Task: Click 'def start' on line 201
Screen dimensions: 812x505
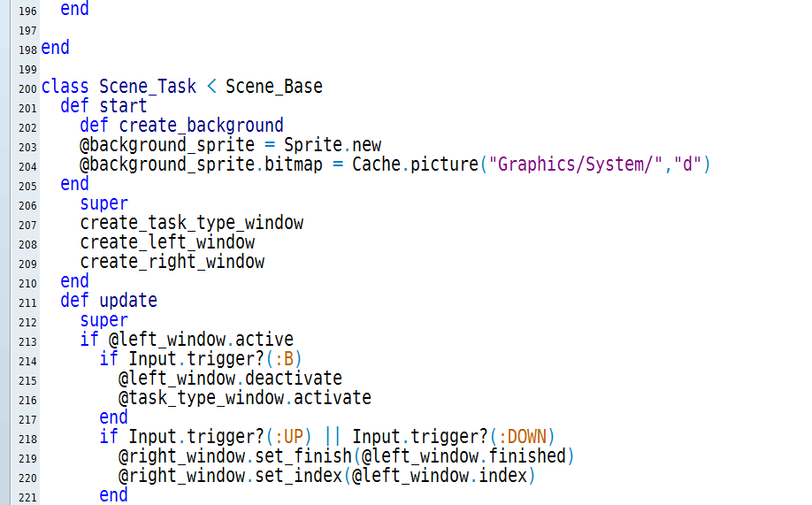Action: (x=103, y=106)
